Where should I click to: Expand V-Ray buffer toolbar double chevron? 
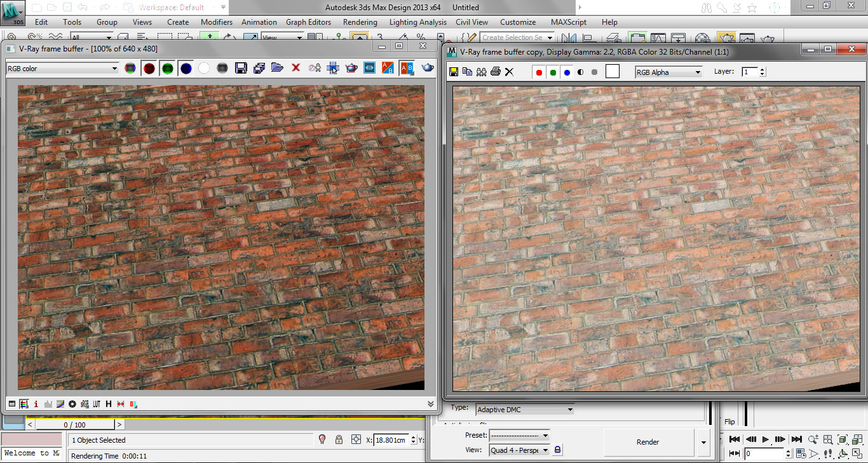click(430, 404)
